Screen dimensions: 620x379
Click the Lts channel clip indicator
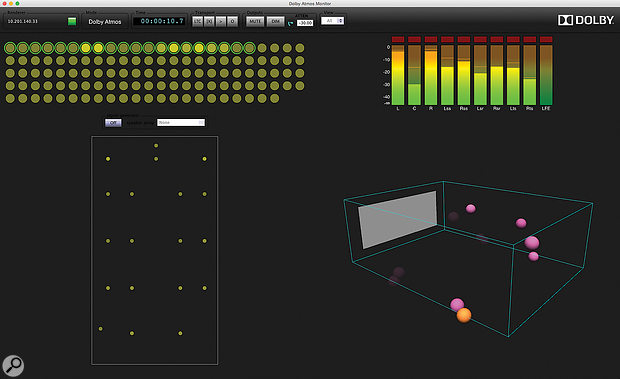coord(513,39)
